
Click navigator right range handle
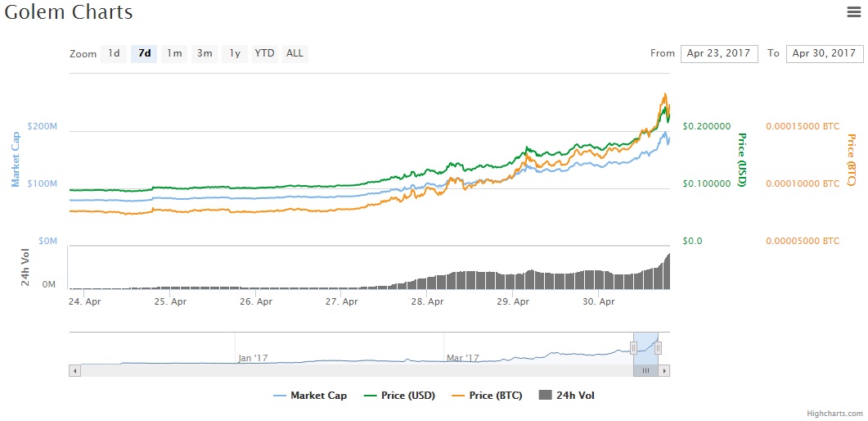[x=659, y=348]
